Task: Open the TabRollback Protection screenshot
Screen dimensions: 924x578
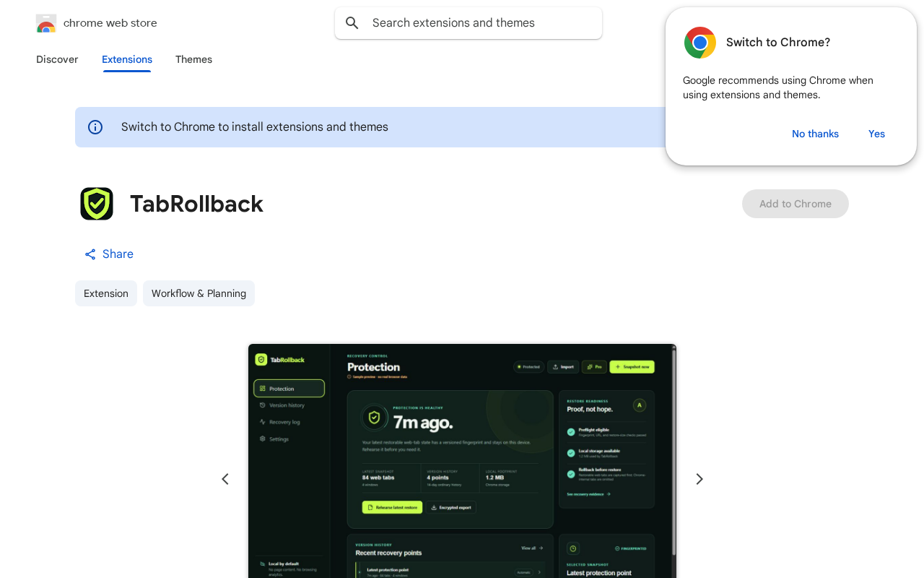Action: (462, 461)
